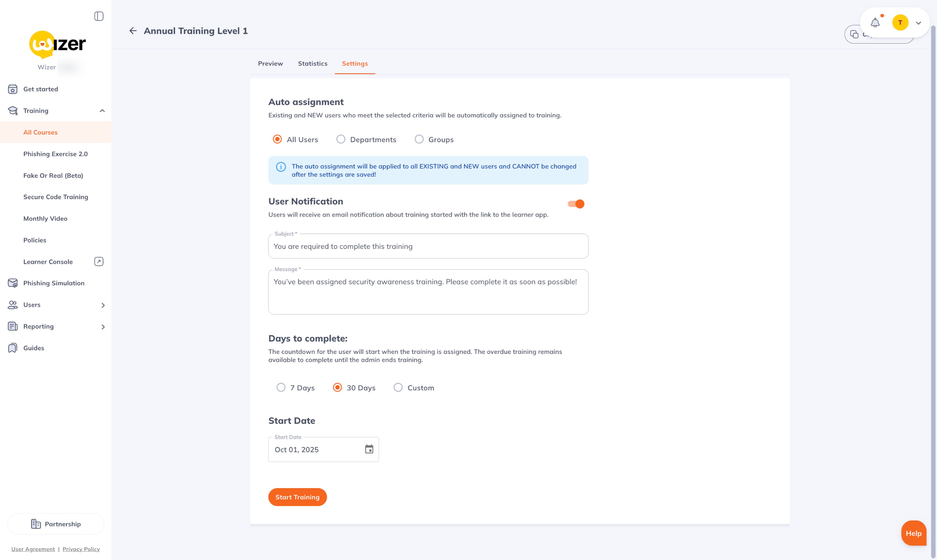Click the Start Training button
937x560 pixels.
coord(297,497)
